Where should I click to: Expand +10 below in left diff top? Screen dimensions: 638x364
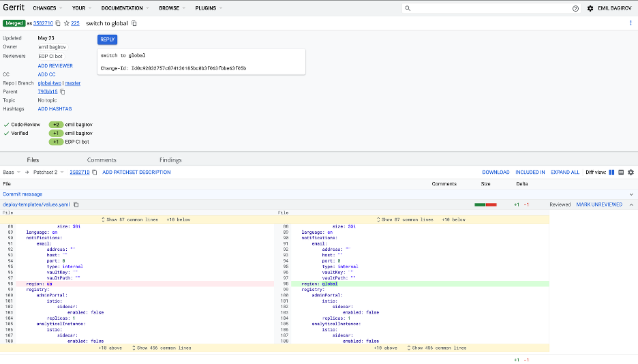[178, 219]
